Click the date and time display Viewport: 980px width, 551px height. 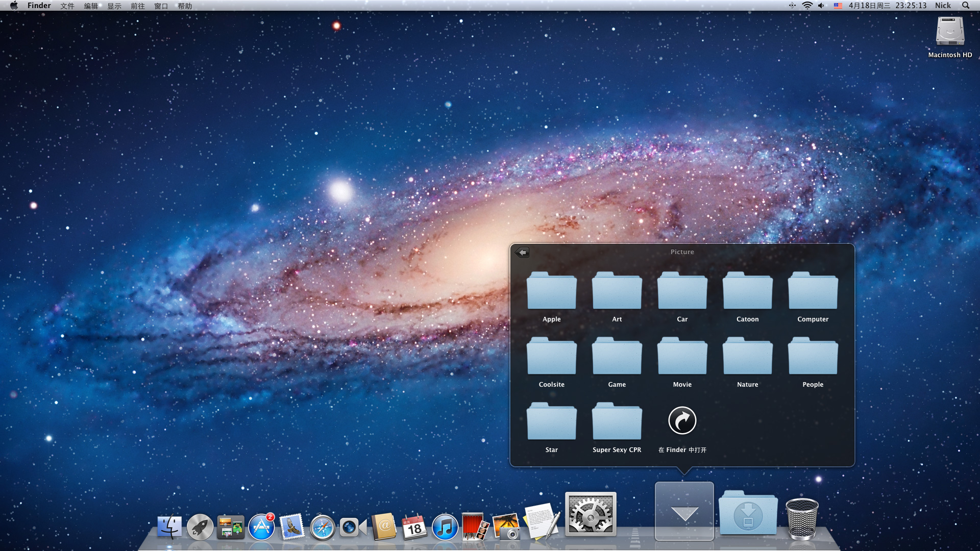[888, 6]
